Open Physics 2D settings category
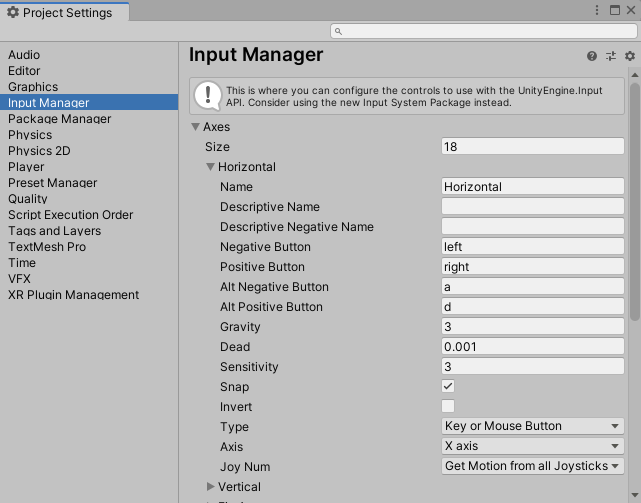The height and width of the screenshot is (503, 641). pos(89,150)
